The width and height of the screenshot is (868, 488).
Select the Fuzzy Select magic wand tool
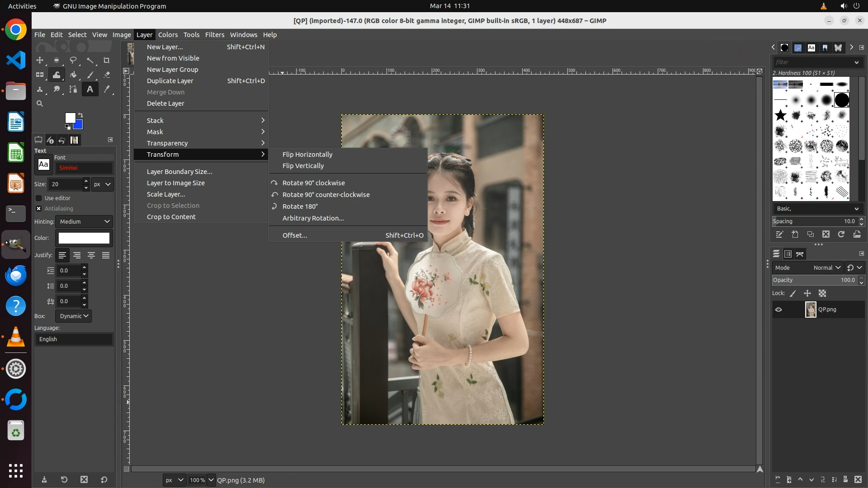pos(90,60)
